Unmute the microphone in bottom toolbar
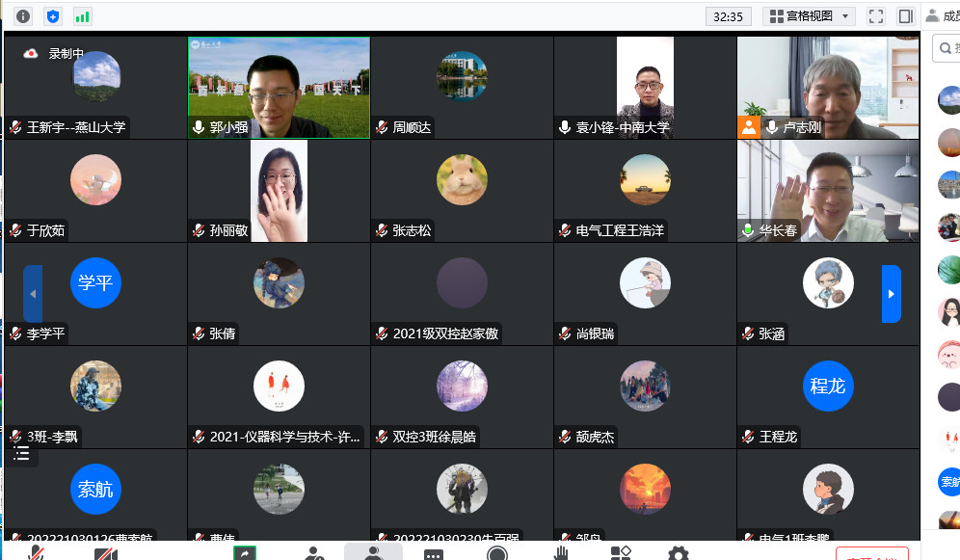The image size is (960, 560). point(37,554)
